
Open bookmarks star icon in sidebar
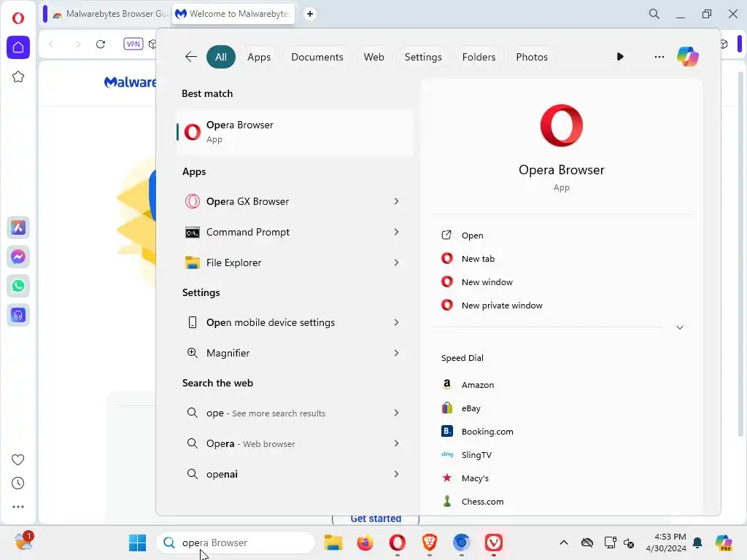point(18,77)
